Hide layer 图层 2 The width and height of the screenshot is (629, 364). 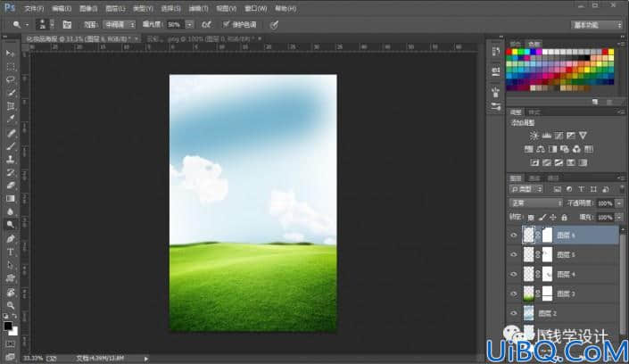[x=514, y=313]
